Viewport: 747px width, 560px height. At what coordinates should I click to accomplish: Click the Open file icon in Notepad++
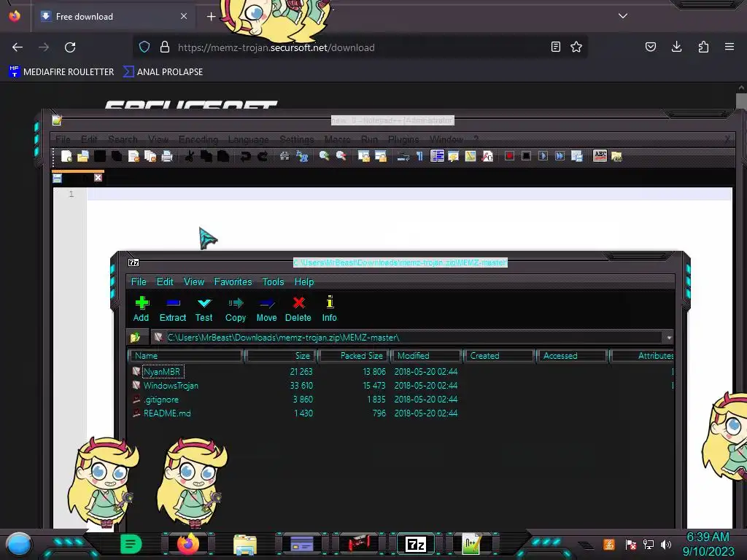(x=83, y=156)
